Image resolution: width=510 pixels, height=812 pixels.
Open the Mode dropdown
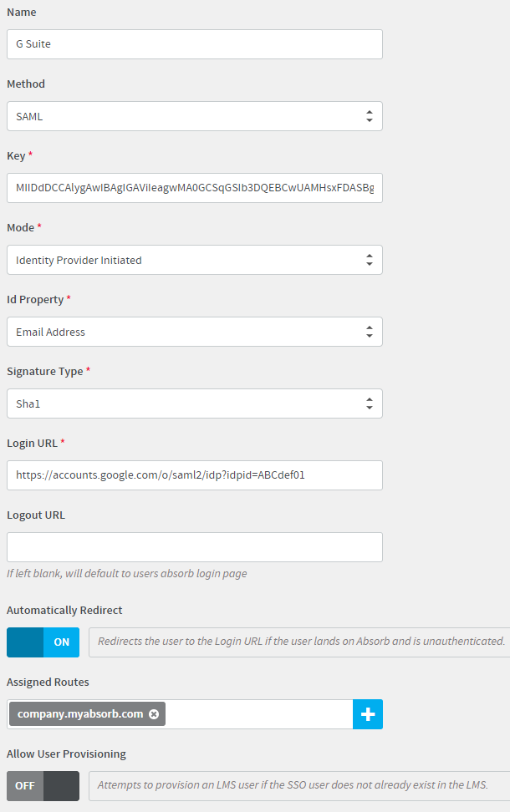point(195,260)
